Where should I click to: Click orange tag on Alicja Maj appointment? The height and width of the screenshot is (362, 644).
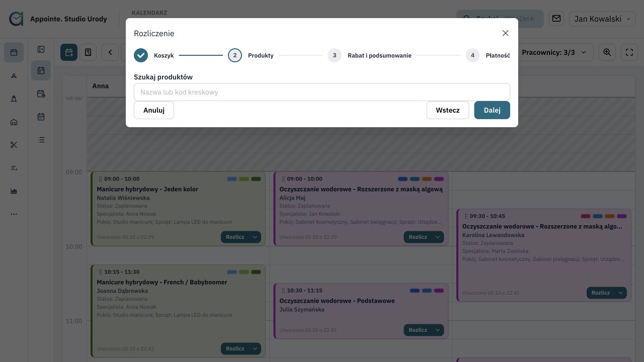pos(427,179)
